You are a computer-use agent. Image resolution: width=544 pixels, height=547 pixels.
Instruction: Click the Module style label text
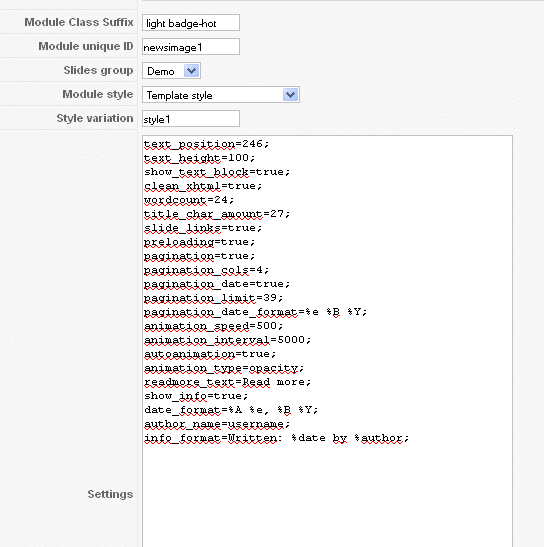[98, 94]
